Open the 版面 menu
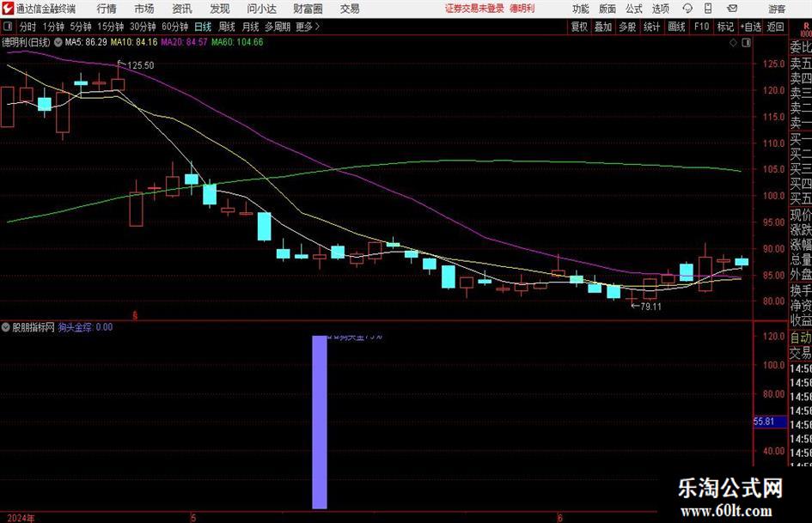This screenshot has height=523, width=812. [607, 9]
